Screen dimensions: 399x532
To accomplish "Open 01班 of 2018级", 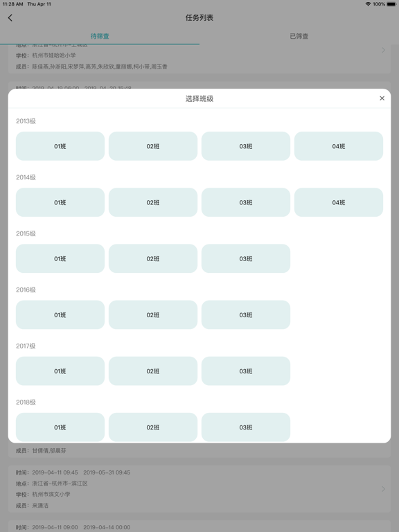I will click(60, 427).
